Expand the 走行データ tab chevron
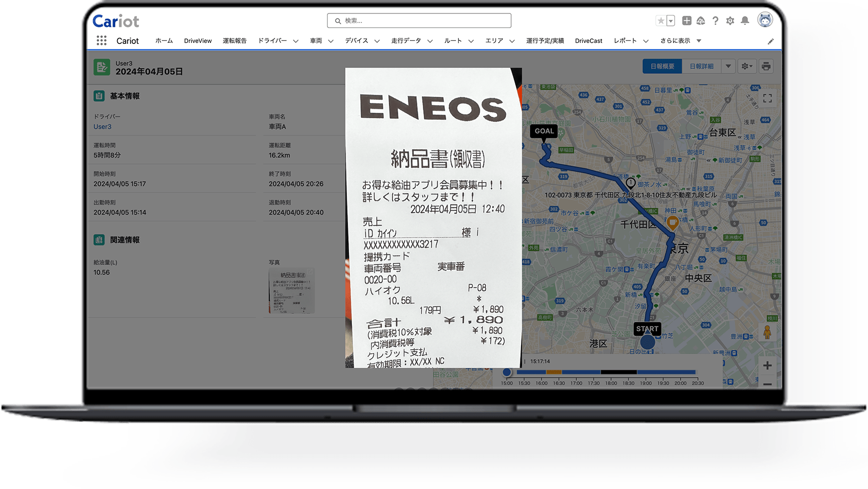Screen dimensions: 868x489 pos(430,41)
